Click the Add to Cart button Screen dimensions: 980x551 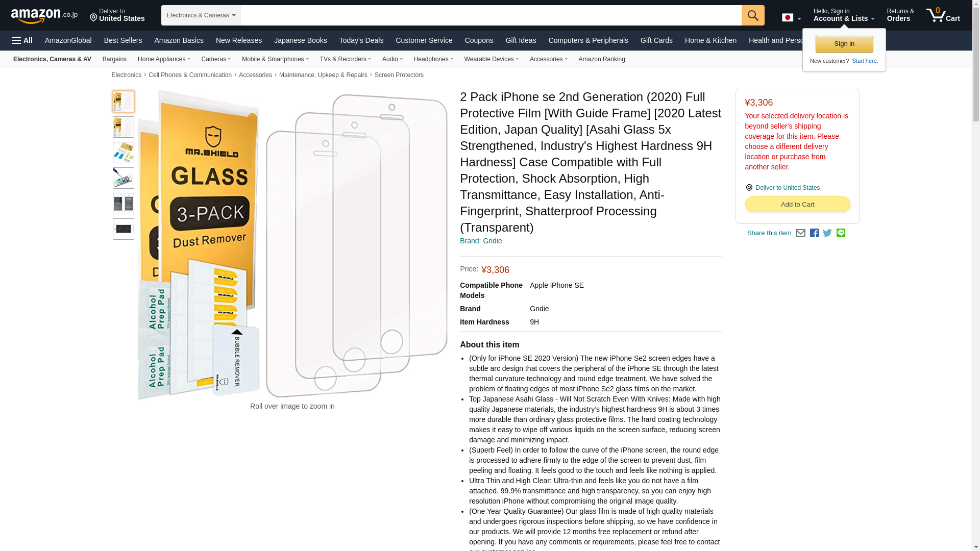pyautogui.click(x=797, y=205)
